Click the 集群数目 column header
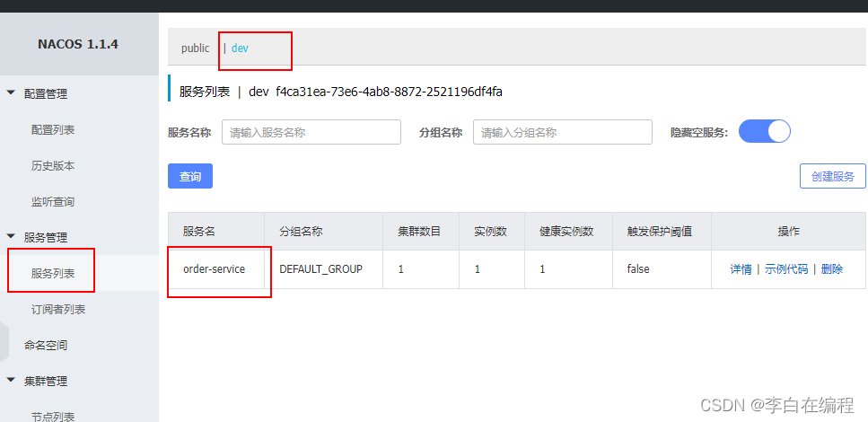The width and height of the screenshot is (868, 422). click(419, 232)
